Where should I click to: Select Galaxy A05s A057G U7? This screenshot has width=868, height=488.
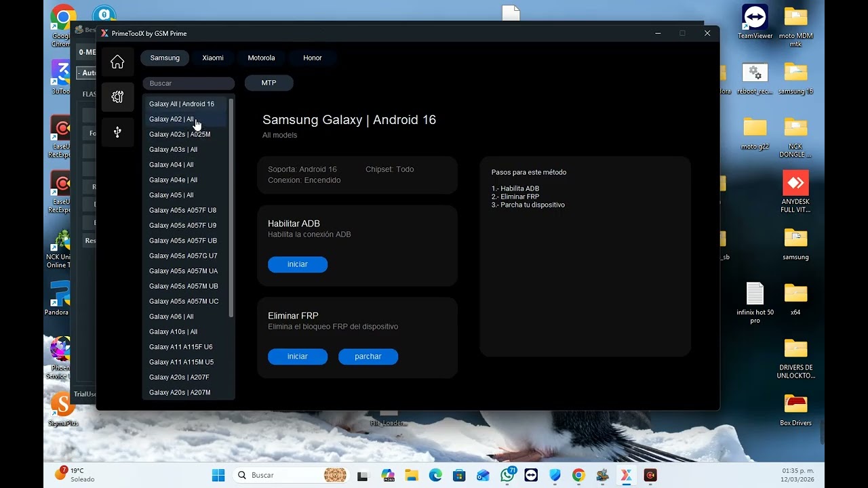186,256
